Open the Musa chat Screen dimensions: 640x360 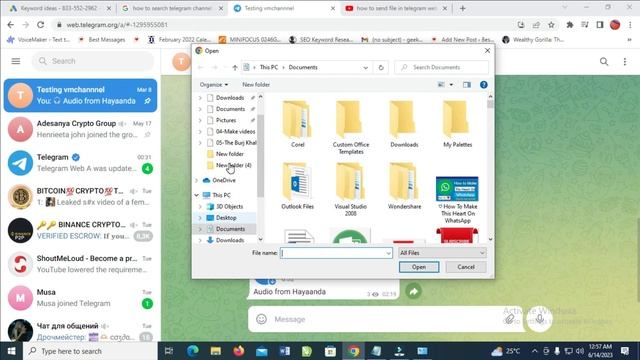point(80,298)
